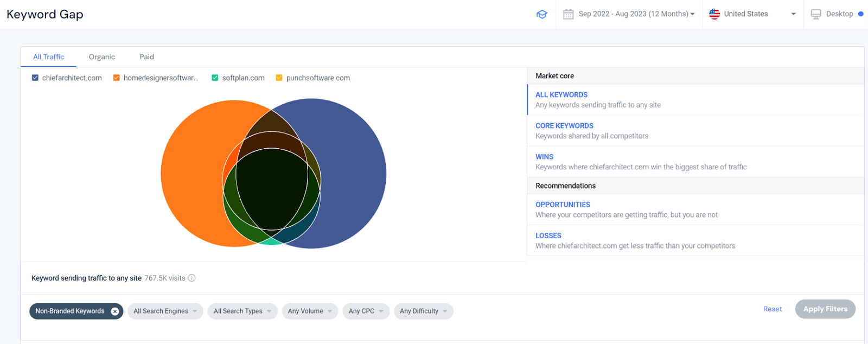The width and height of the screenshot is (868, 344).
Task: Click Apply Filters button
Action: pos(825,309)
